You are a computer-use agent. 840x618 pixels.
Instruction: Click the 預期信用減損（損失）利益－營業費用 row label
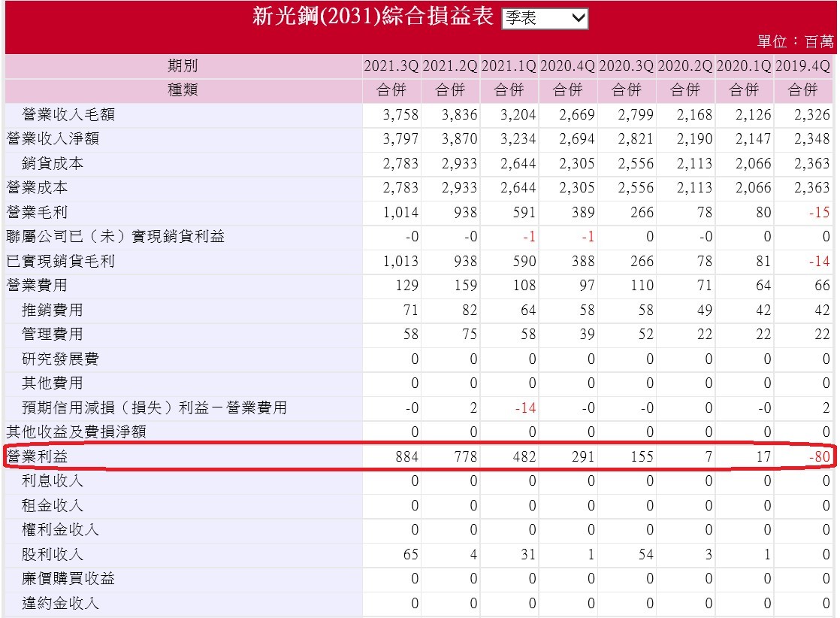point(154,407)
